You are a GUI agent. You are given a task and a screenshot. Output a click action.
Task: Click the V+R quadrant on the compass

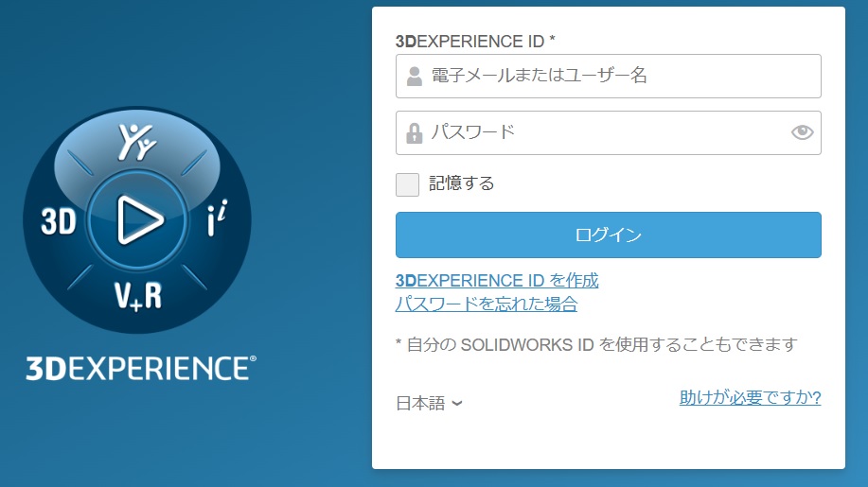(138, 296)
